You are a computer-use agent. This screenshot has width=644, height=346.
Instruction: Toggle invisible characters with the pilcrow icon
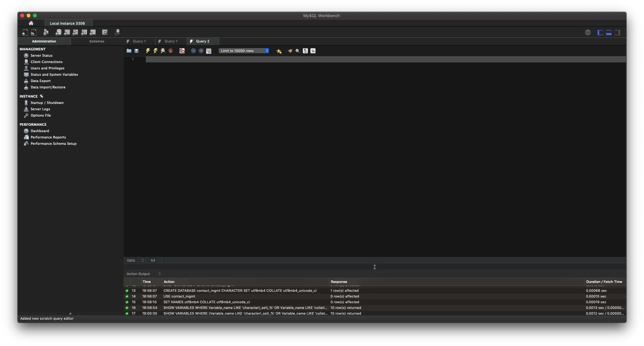(x=305, y=51)
